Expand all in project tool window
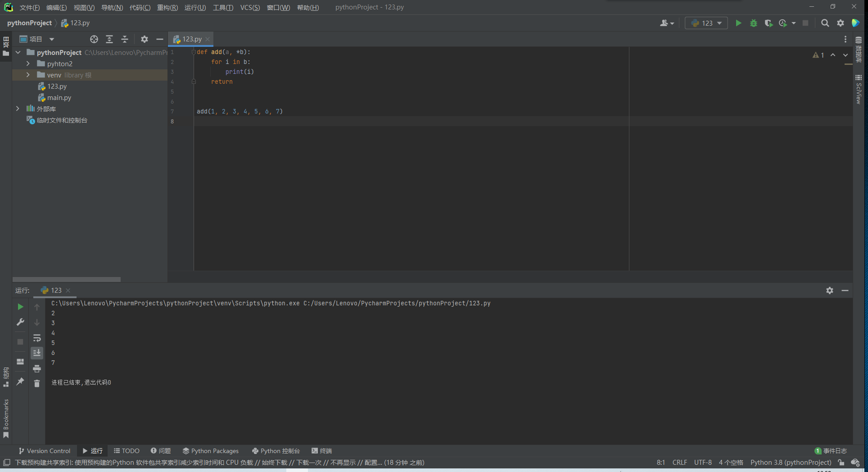Viewport: 868px width, 472px height. pos(109,39)
